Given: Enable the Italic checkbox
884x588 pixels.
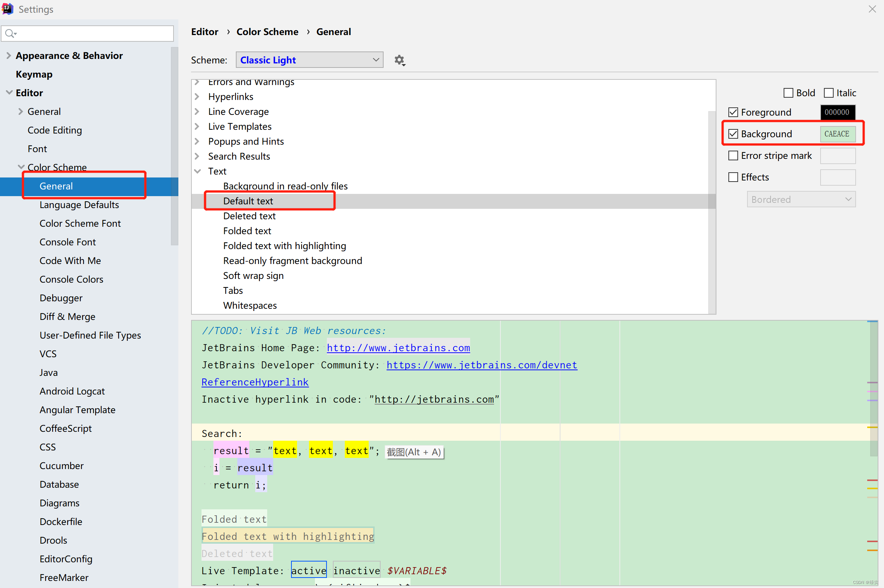Looking at the screenshot, I should click(828, 93).
